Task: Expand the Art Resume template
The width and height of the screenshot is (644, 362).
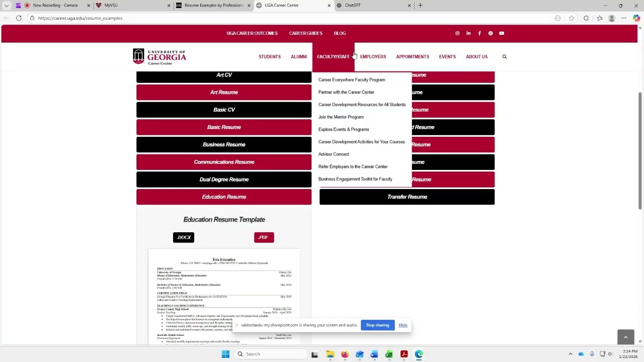Action: [224, 93]
